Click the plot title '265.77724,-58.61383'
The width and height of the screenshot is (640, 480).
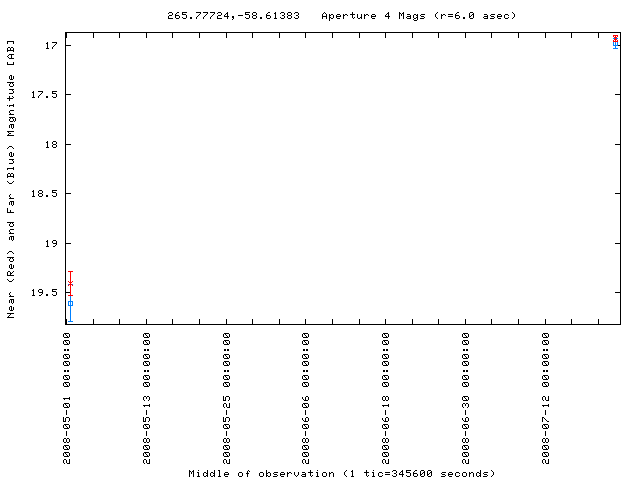click(x=233, y=16)
